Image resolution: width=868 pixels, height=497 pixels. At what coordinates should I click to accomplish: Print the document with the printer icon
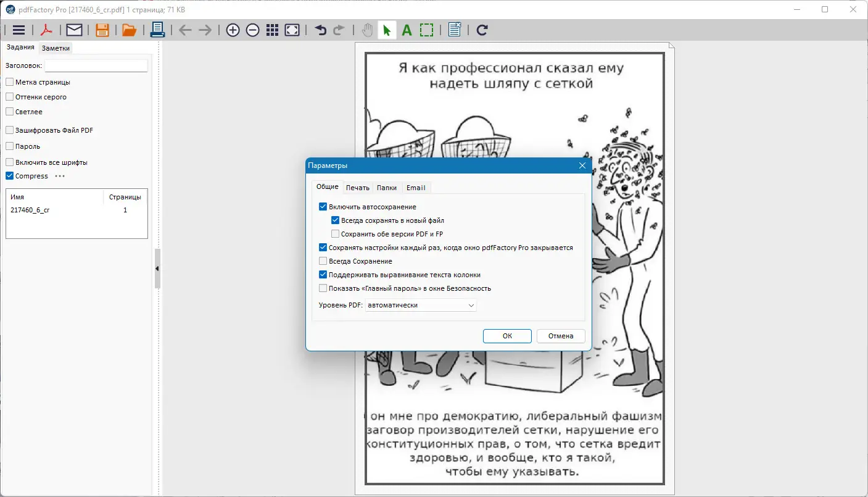pos(157,30)
